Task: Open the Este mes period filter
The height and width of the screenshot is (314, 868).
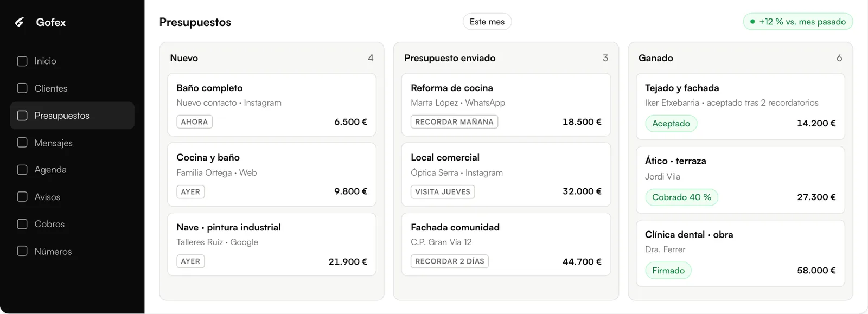Action: coord(487,22)
